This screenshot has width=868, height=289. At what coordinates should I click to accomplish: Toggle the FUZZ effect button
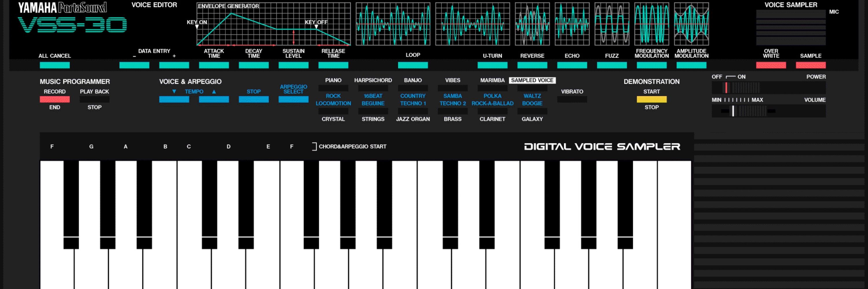612,65
